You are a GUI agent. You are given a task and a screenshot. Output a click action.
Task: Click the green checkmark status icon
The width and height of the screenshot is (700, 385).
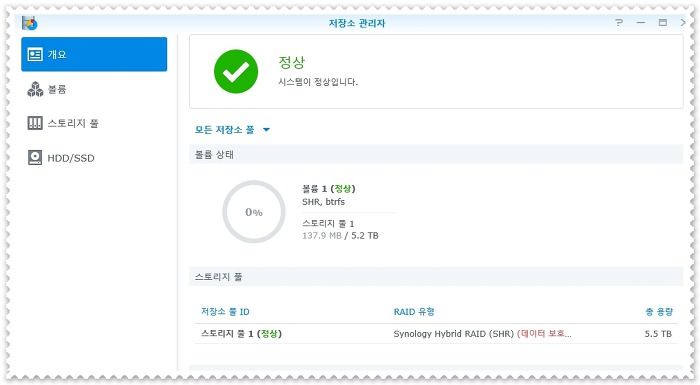click(236, 71)
